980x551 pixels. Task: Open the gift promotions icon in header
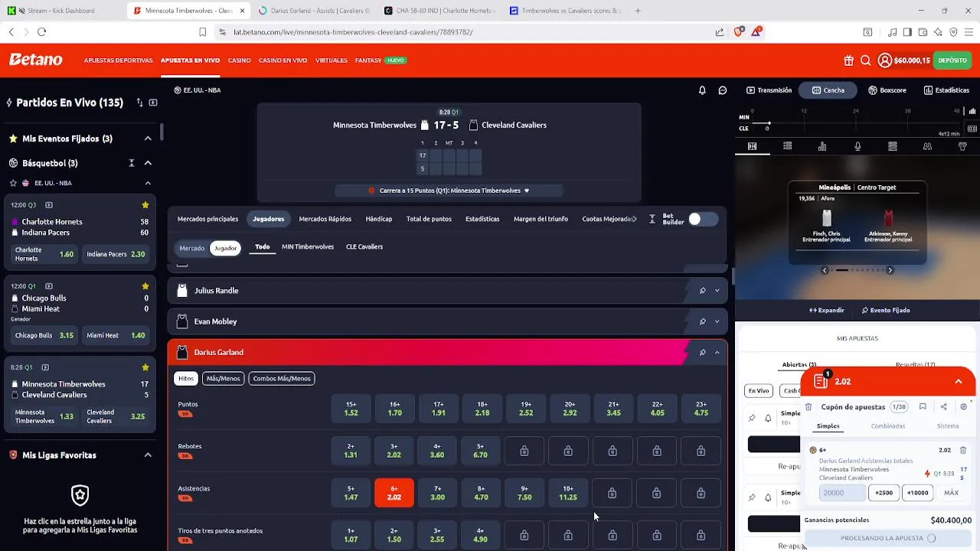(x=848, y=60)
